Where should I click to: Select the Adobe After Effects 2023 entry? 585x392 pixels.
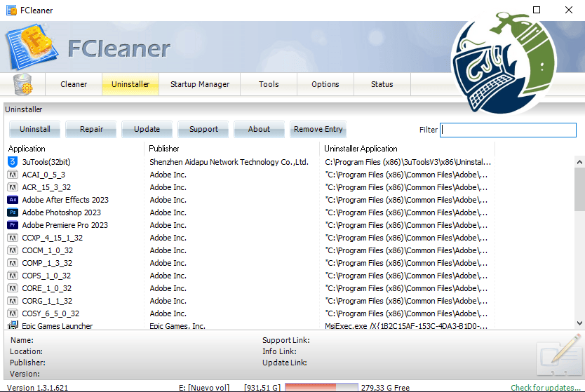(x=65, y=200)
